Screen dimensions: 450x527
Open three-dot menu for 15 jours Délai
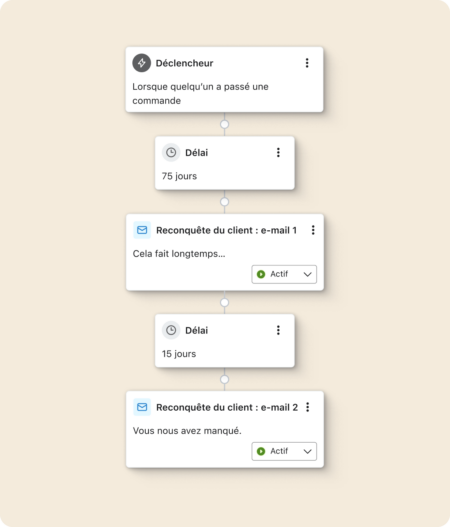pyautogui.click(x=278, y=330)
